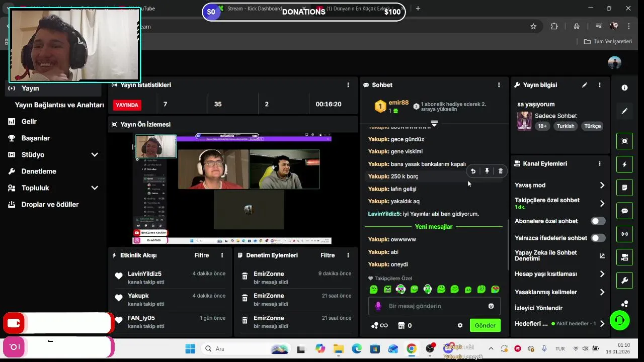Click the shop icon showing 0 below chat

tap(405, 325)
